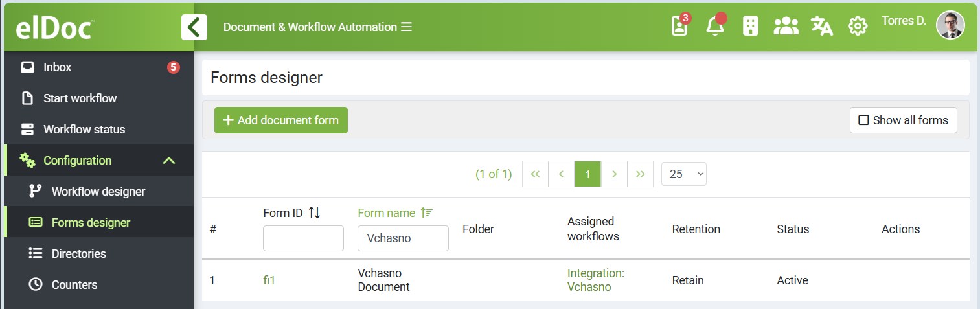
Task: Collapse the Configuration menu section
Action: [168, 161]
